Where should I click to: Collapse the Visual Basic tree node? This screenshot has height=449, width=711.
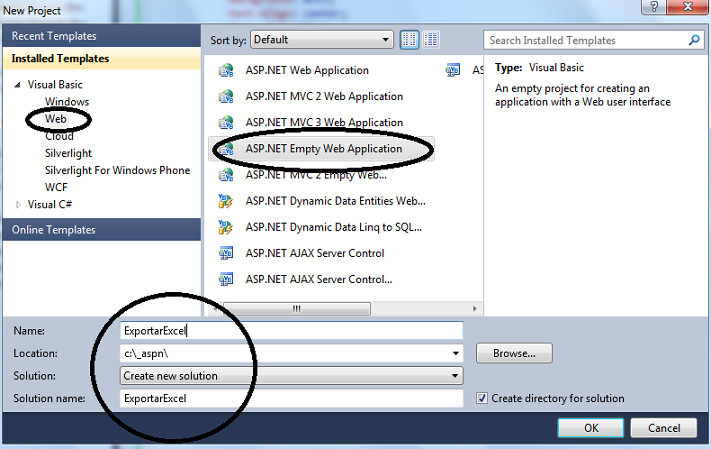tap(17, 85)
